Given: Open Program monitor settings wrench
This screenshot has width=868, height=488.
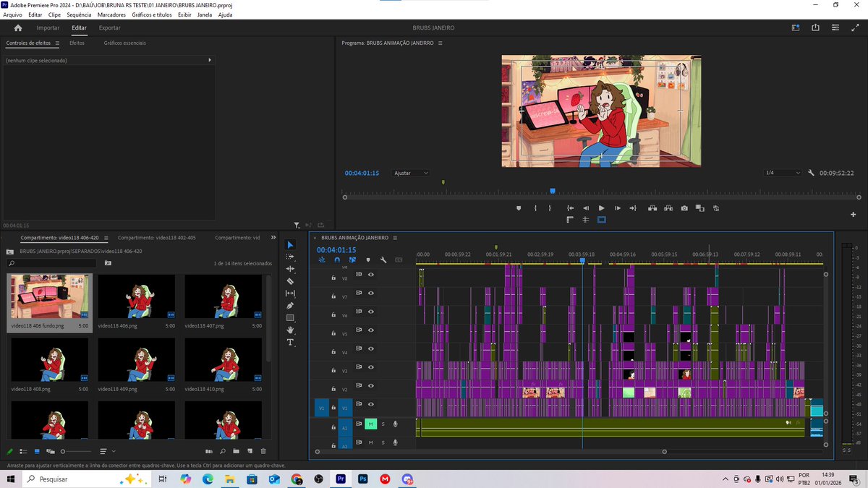Looking at the screenshot, I should [x=812, y=173].
